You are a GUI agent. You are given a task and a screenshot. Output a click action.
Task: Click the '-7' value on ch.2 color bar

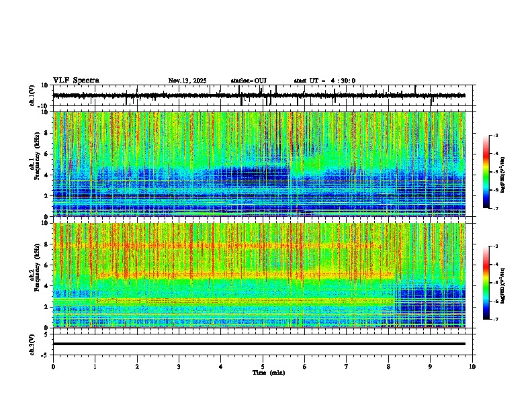[495, 319]
